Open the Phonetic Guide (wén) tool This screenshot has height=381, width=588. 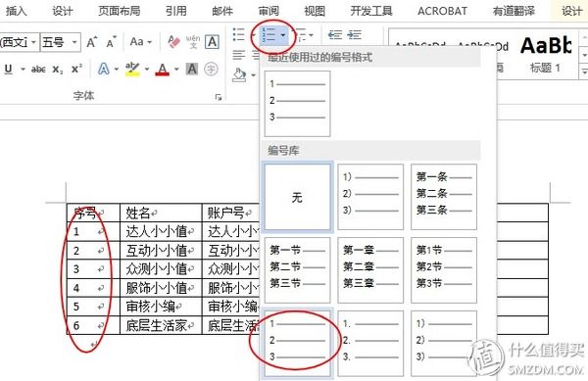pos(193,41)
